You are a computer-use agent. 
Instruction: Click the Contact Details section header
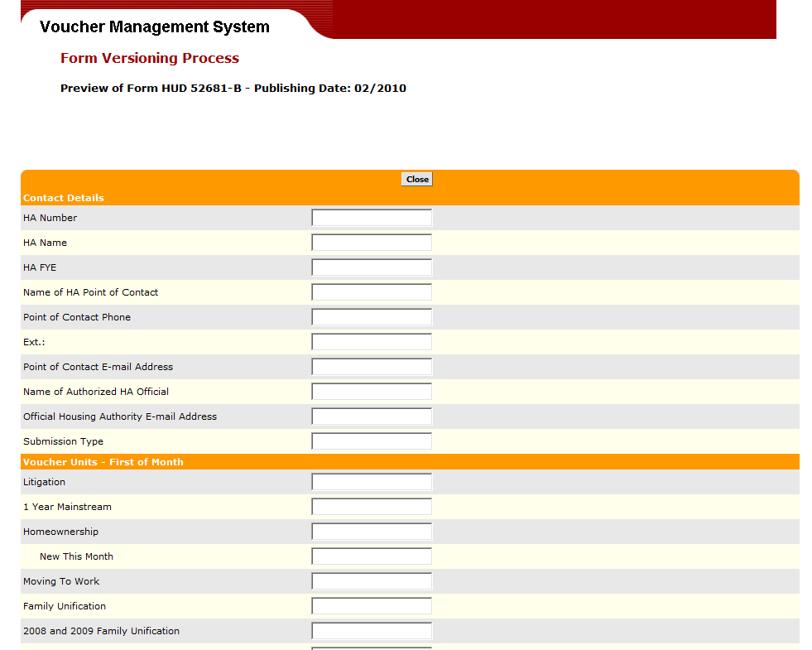pyautogui.click(x=64, y=198)
